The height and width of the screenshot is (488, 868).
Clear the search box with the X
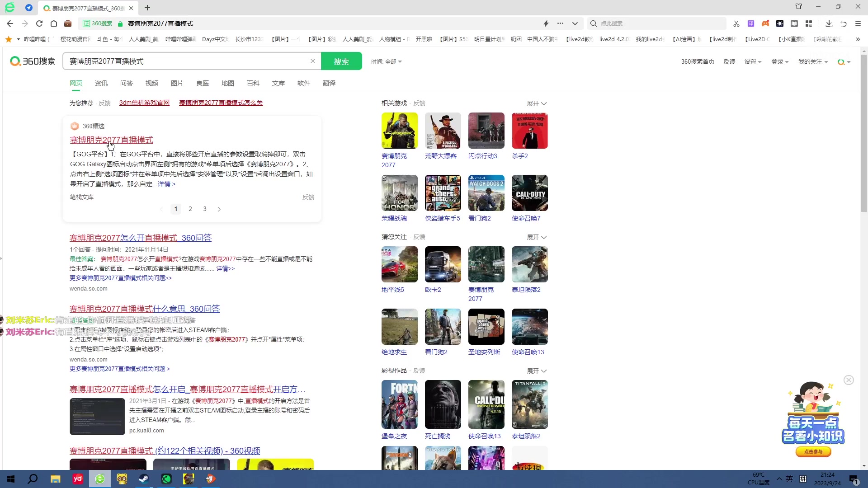pyautogui.click(x=312, y=61)
